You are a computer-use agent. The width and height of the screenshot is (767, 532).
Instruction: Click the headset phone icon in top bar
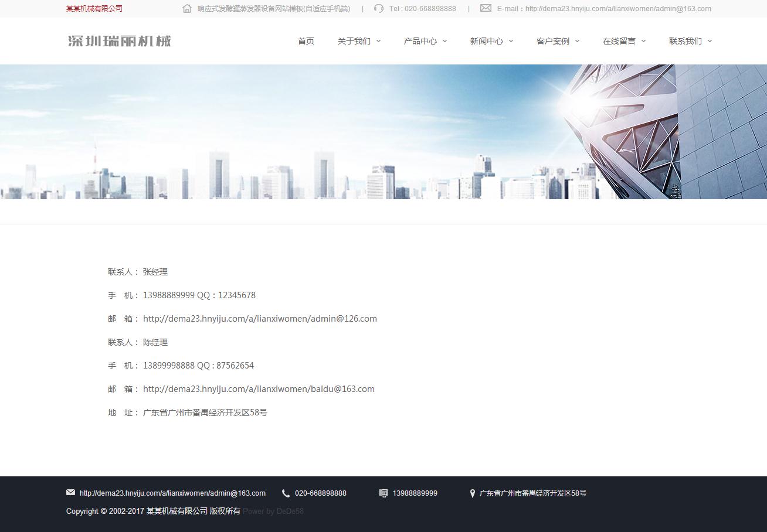[379, 9]
